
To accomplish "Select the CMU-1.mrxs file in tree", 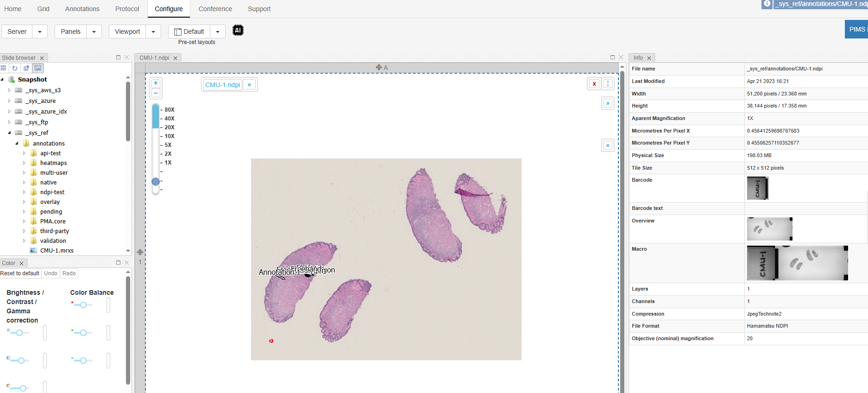I will 57,251.
